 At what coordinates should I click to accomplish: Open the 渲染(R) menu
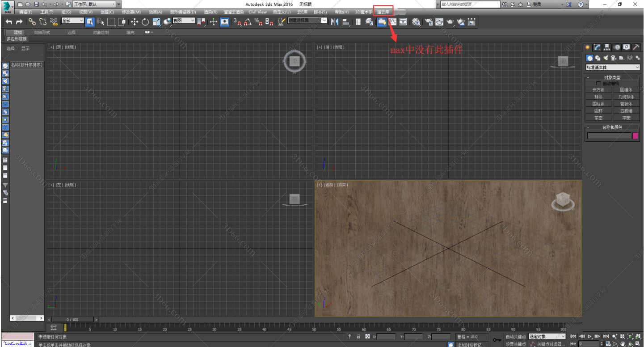point(210,12)
